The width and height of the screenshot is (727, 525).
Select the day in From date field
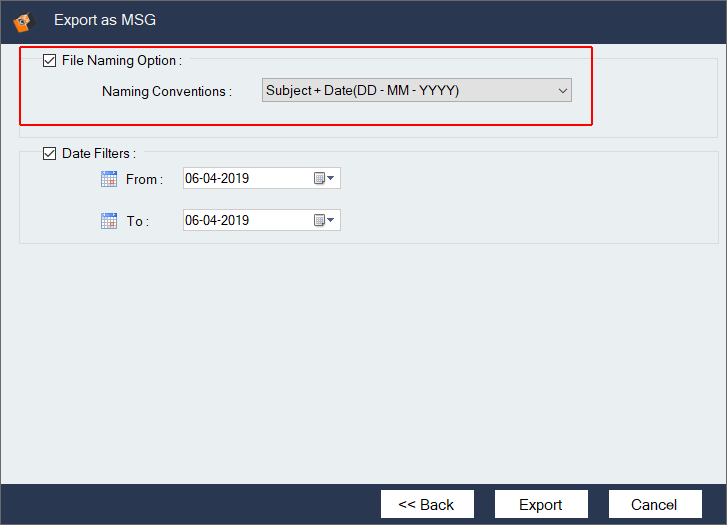click(192, 179)
